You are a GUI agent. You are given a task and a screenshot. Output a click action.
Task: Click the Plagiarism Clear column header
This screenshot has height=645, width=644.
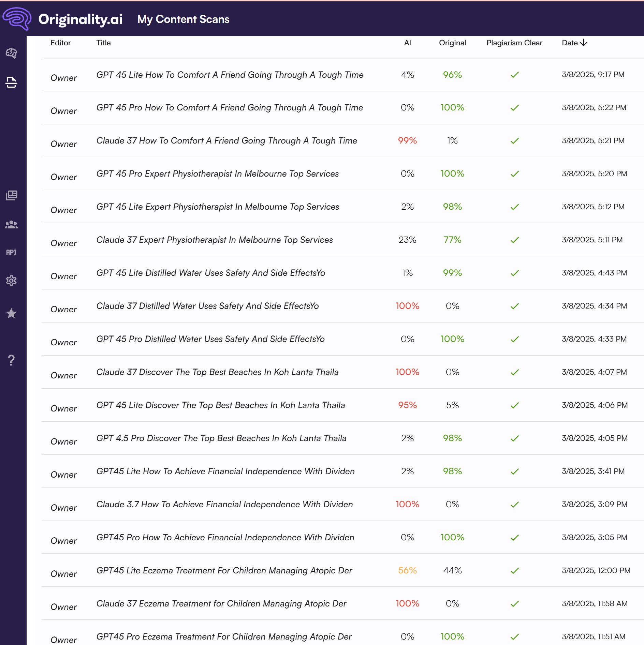514,43
